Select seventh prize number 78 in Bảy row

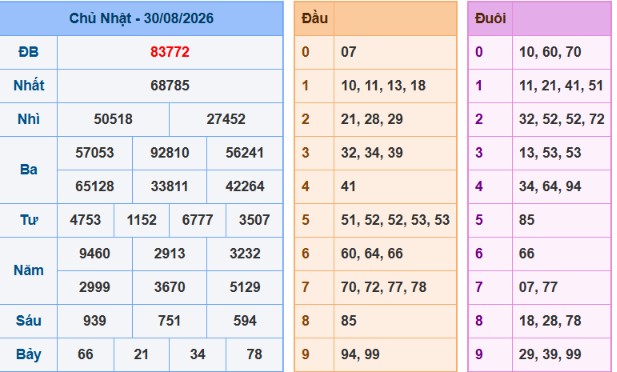tap(254, 354)
